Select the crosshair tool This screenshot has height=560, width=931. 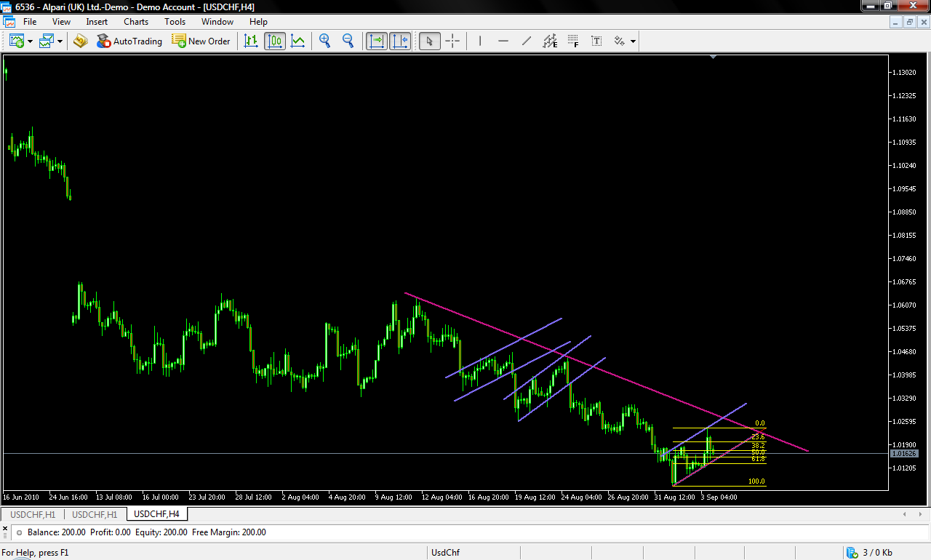tap(452, 41)
